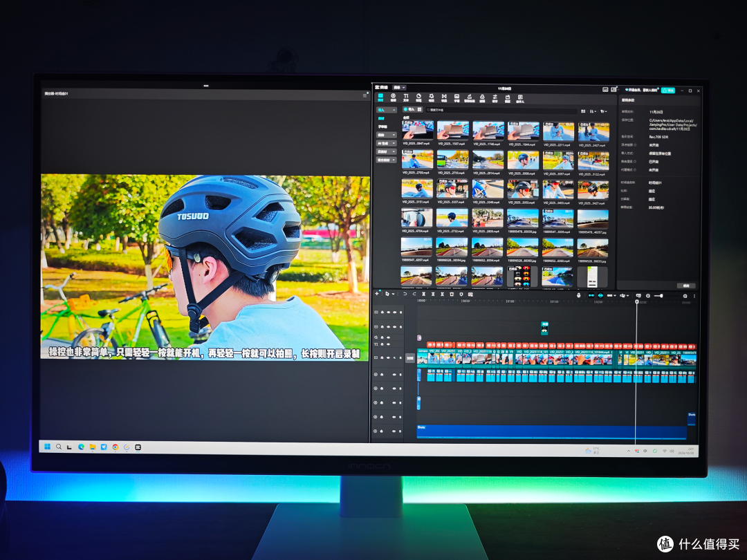The height and width of the screenshot is (560, 747).
Task: Click the timeline zoom slider handle
Action: 661,296
